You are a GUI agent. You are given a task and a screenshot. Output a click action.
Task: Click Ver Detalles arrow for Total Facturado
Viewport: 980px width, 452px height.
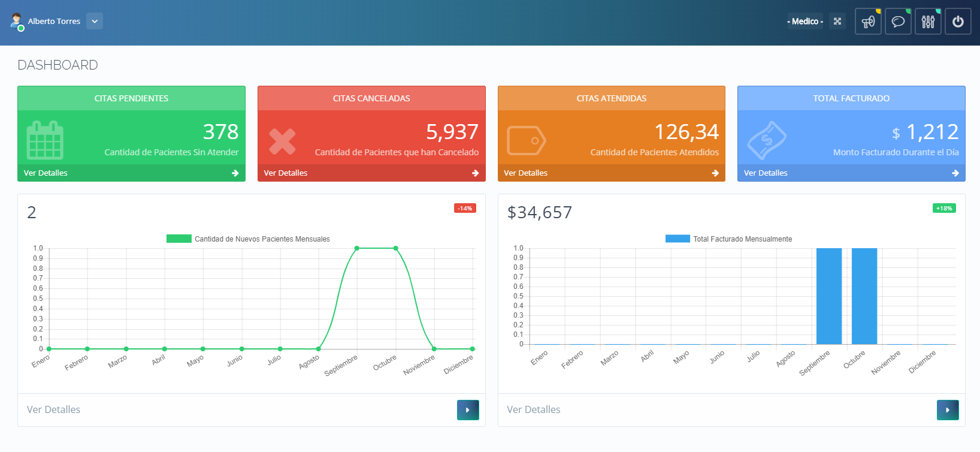click(955, 173)
